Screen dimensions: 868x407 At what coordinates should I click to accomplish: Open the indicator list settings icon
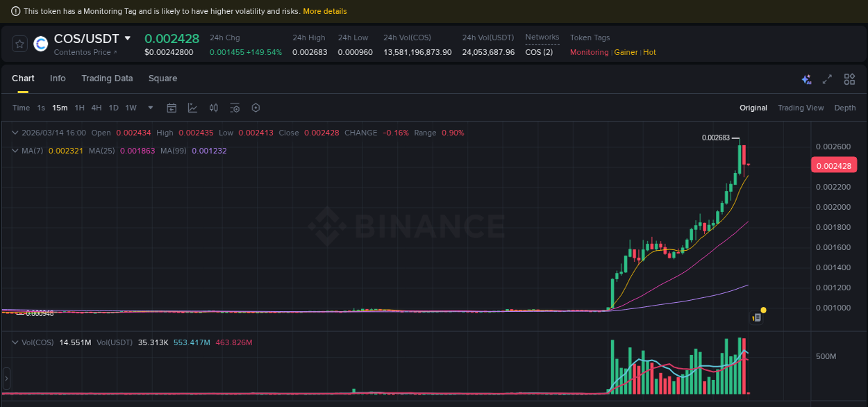coord(234,108)
